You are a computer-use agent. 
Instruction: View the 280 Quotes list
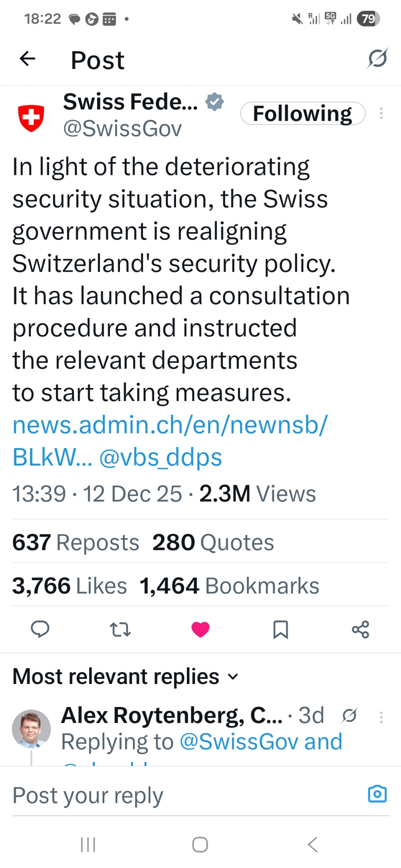pyautogui.click(x=213, y=542)
